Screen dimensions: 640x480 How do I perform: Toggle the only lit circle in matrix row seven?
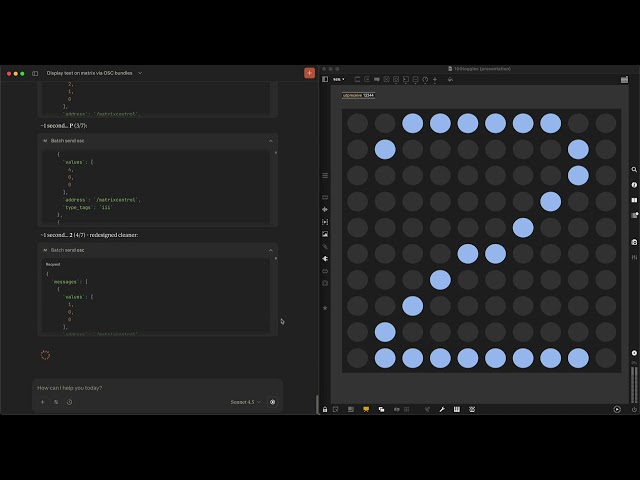coord(440,280)
